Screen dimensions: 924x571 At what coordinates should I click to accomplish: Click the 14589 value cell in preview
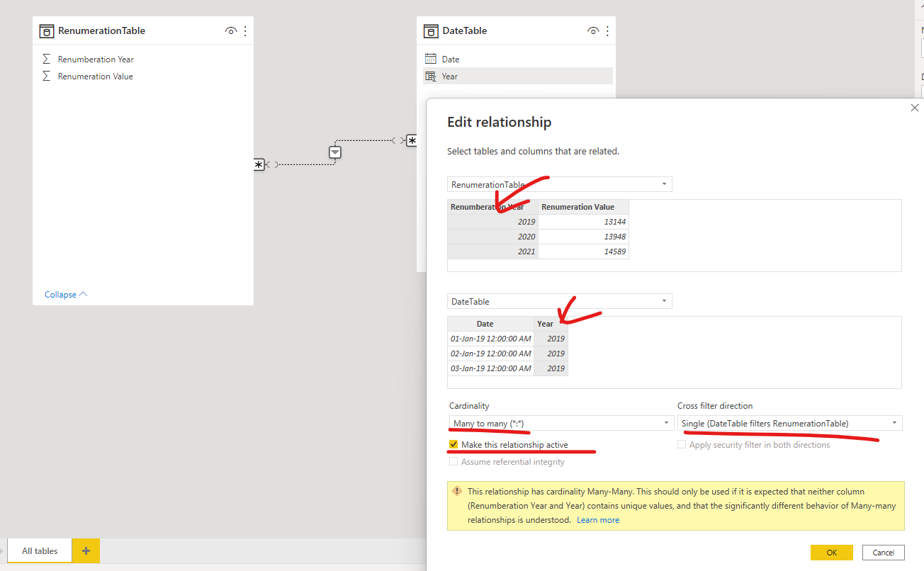[583, 251]
